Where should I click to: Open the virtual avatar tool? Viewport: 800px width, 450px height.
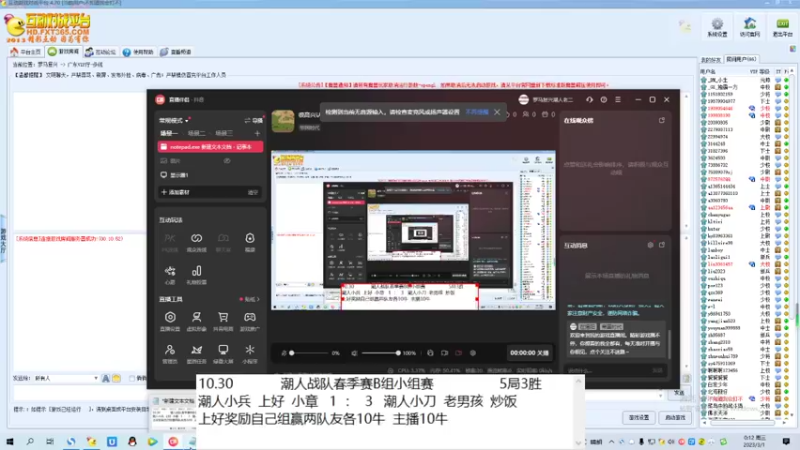coord(196,317)
